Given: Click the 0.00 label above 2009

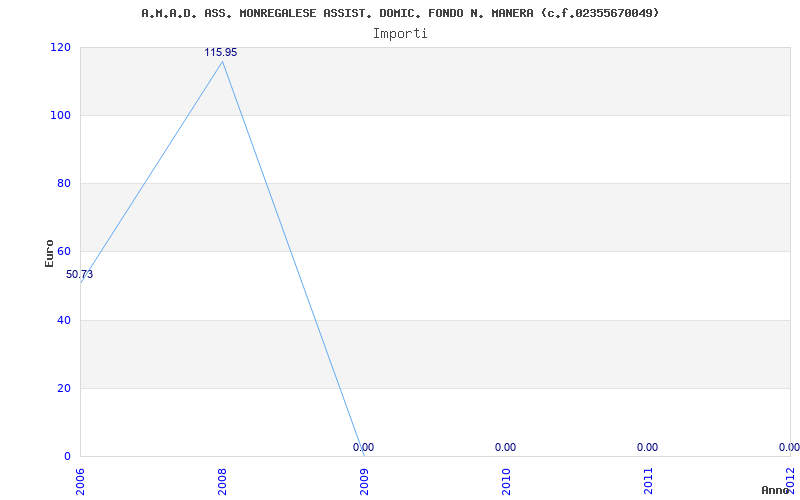Looking at the screenshot, I should point(363,447).
